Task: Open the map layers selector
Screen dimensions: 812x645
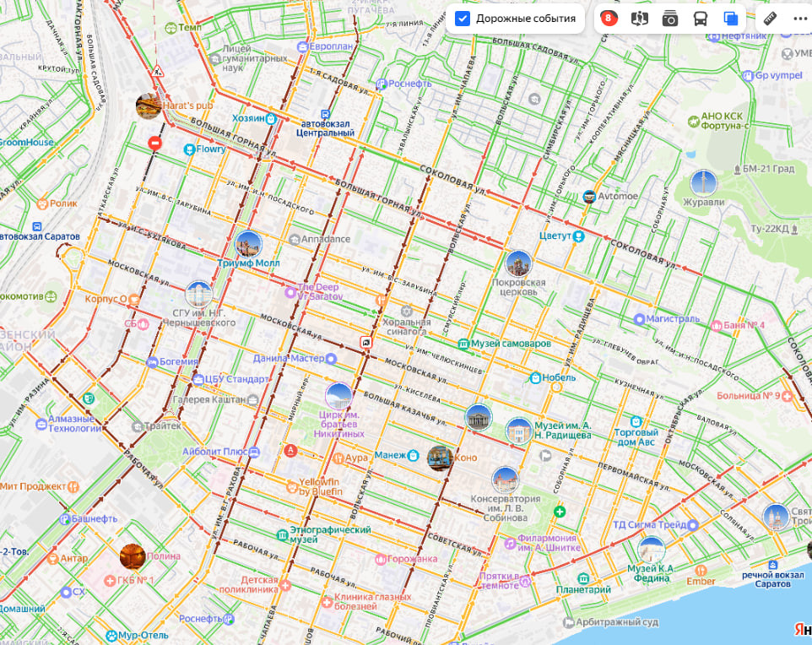Action: point(731,19)
